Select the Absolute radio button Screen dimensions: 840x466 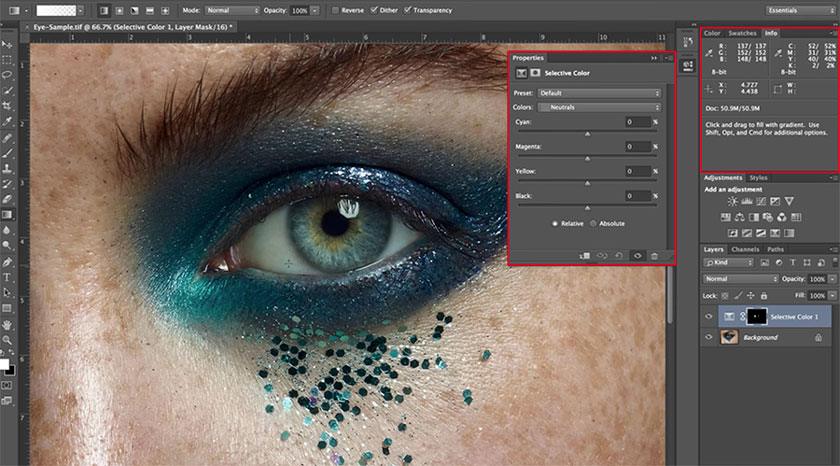(593, 223)
